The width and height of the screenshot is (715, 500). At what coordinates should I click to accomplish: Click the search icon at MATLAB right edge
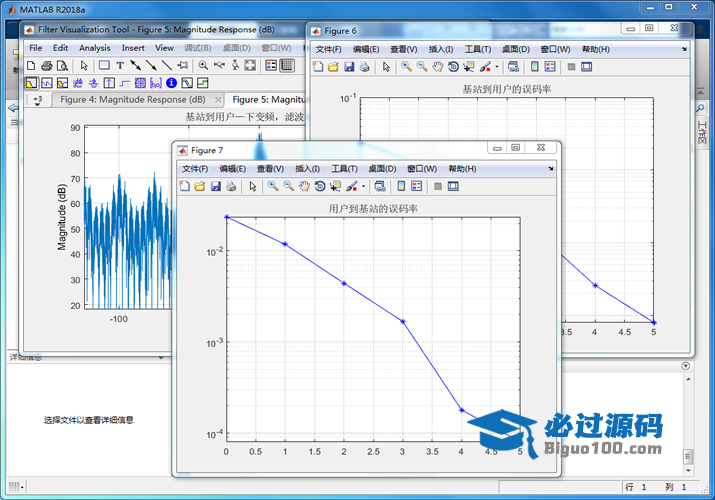coord(699,108)
